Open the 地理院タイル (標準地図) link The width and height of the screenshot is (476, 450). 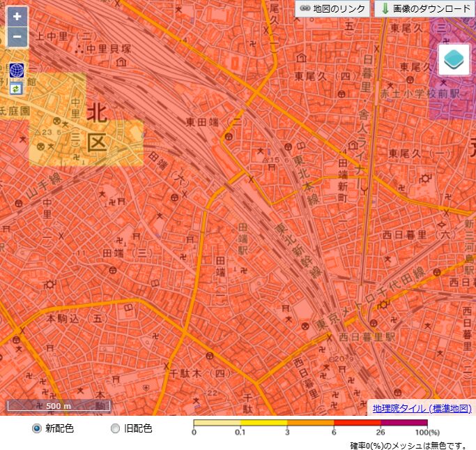(x=422, y=409)
